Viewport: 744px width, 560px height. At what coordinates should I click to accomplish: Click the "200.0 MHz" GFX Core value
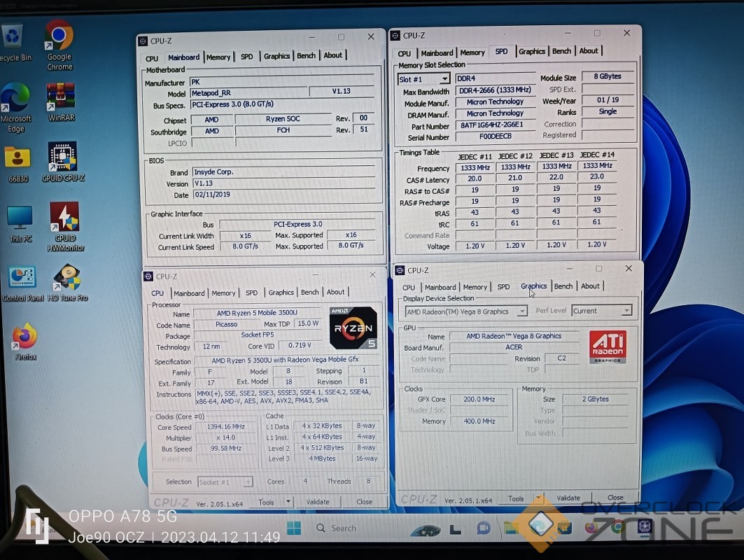(x=479, y=399)
